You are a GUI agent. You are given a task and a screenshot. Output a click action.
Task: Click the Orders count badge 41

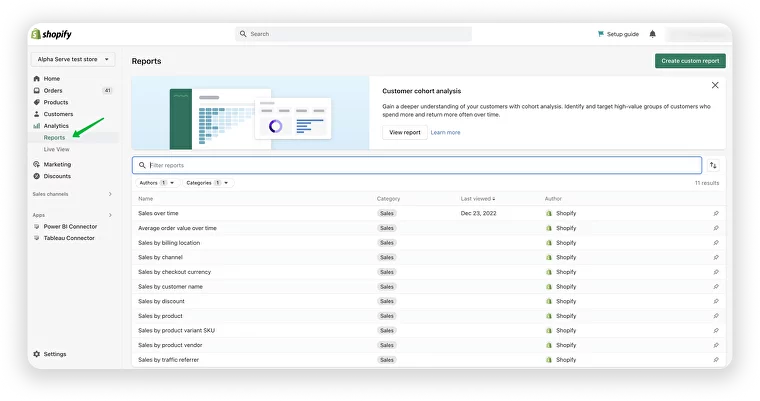pyautogui.click(x=108, y=91)
